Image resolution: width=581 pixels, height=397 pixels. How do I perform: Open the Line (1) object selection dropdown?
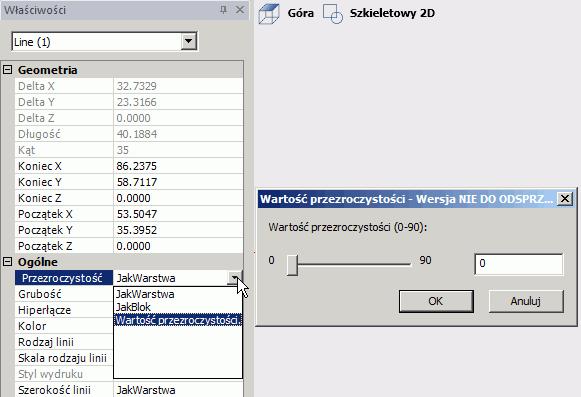pos(189,41)
